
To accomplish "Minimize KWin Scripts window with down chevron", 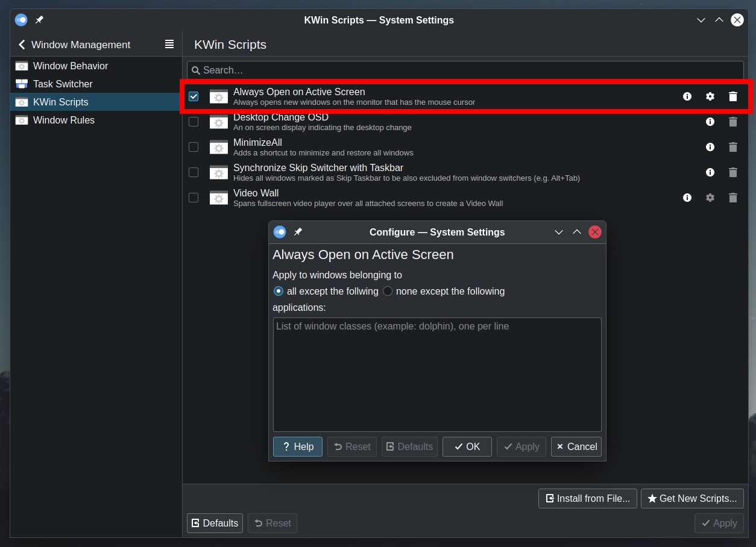I will pyautogui.click(x=701, y=20).
